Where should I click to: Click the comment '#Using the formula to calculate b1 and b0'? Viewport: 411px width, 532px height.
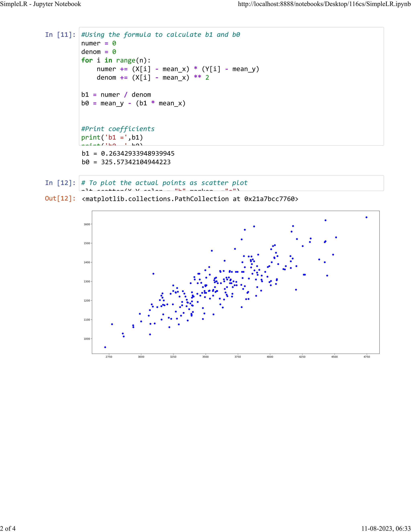tap(161, 35)
